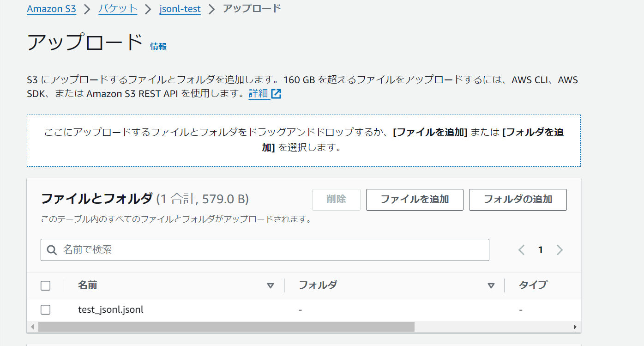Viewport: 644px width, 346px height.
Task: Open the sort dropdown on the フォルダ column
Action: tap(491, 285)
